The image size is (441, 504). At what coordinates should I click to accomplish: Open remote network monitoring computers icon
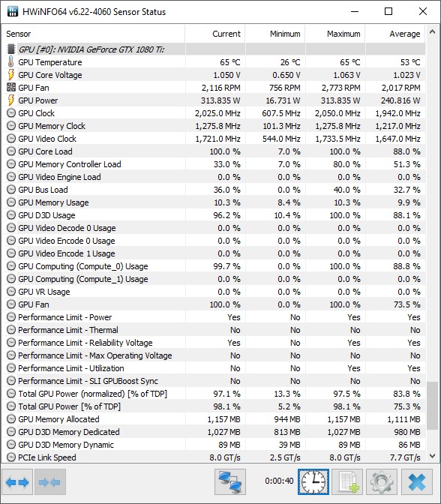(x=229, y=481)
